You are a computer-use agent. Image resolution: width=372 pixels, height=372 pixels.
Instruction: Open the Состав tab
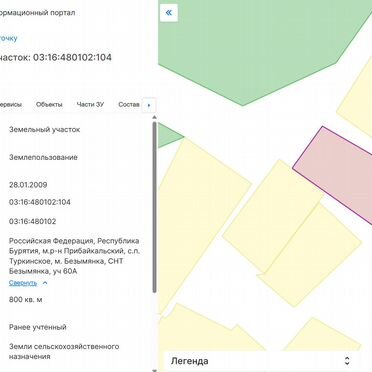[129, 104]
